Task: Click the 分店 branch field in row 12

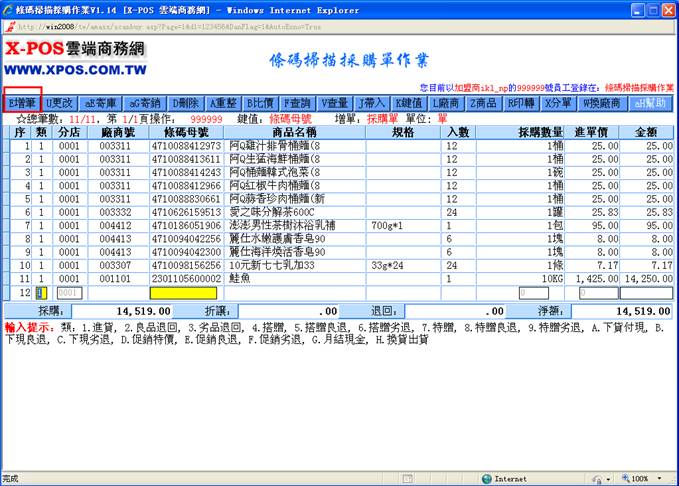Action: click(68, 293)
